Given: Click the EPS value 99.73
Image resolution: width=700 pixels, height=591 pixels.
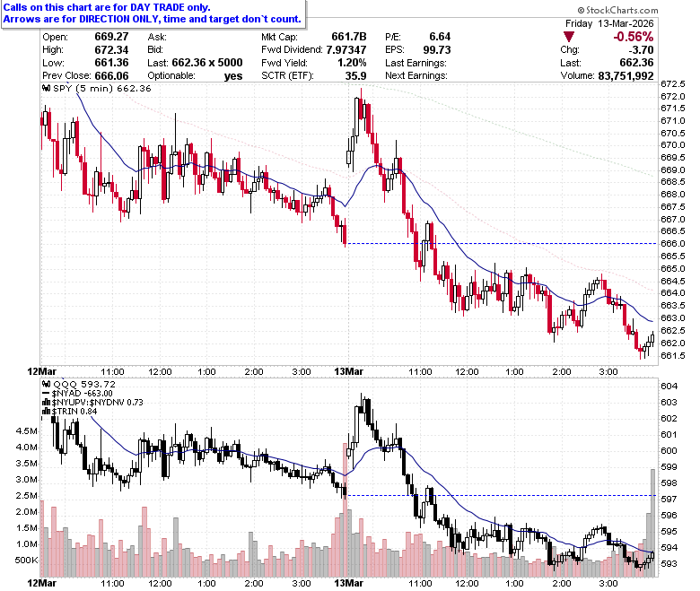Looking at the screenshot, I should (x=437, y=49).
